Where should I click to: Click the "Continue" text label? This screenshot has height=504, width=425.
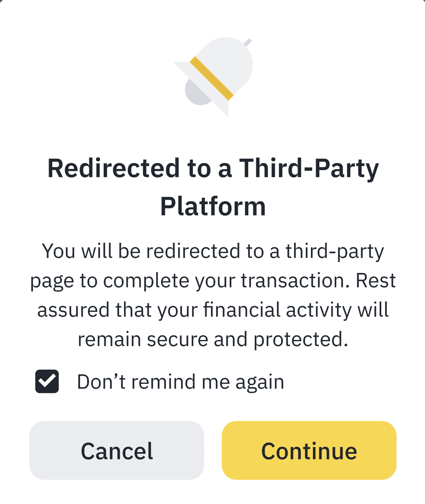309,451
